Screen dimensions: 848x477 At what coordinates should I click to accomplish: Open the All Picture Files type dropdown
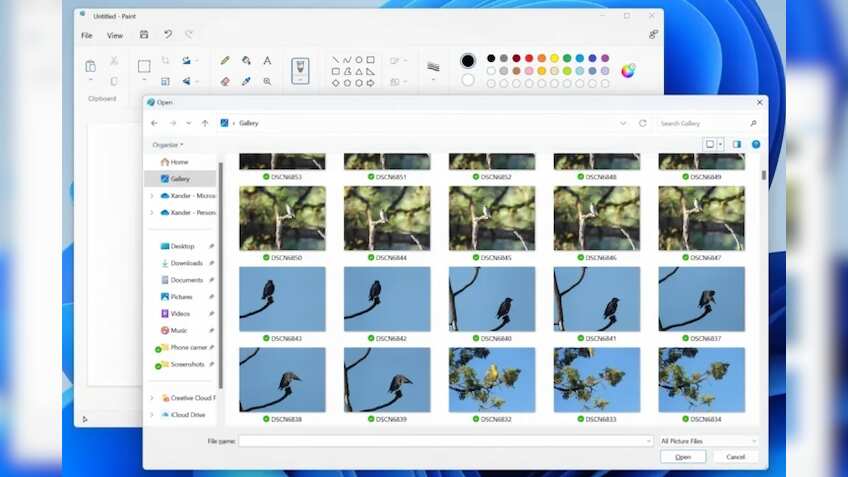click(x=708, y=441)
